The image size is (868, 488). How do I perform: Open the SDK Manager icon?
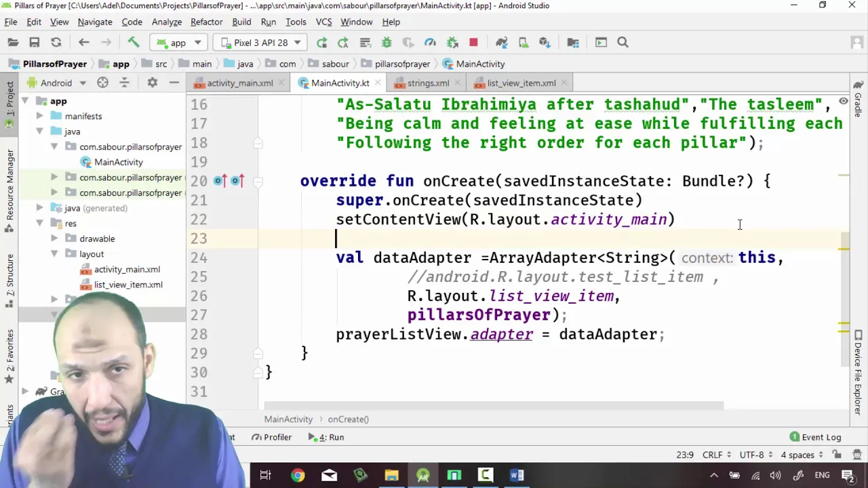(545, 43)
